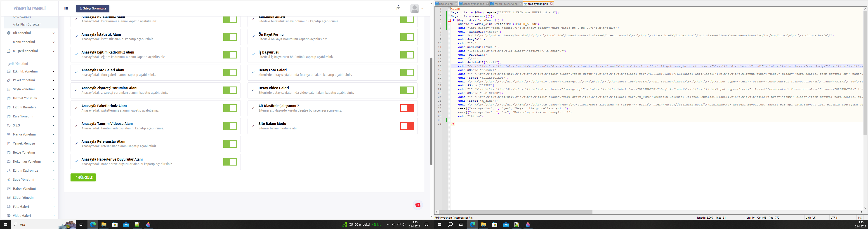Toggle Anasayfa Referanslar Alanı switch
Image resolution: width=868 pixels, height=229 pixels.
pyautogui.click(x=230, y=144)
